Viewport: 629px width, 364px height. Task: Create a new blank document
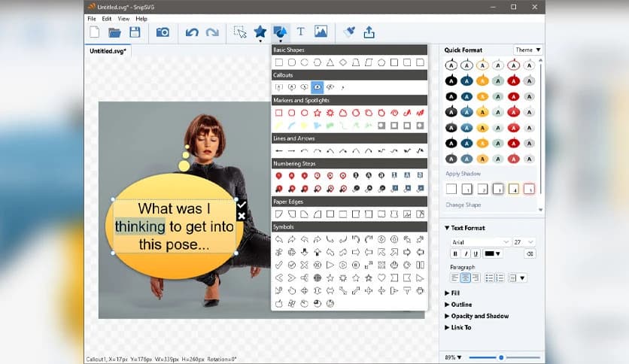click(95, 32)
